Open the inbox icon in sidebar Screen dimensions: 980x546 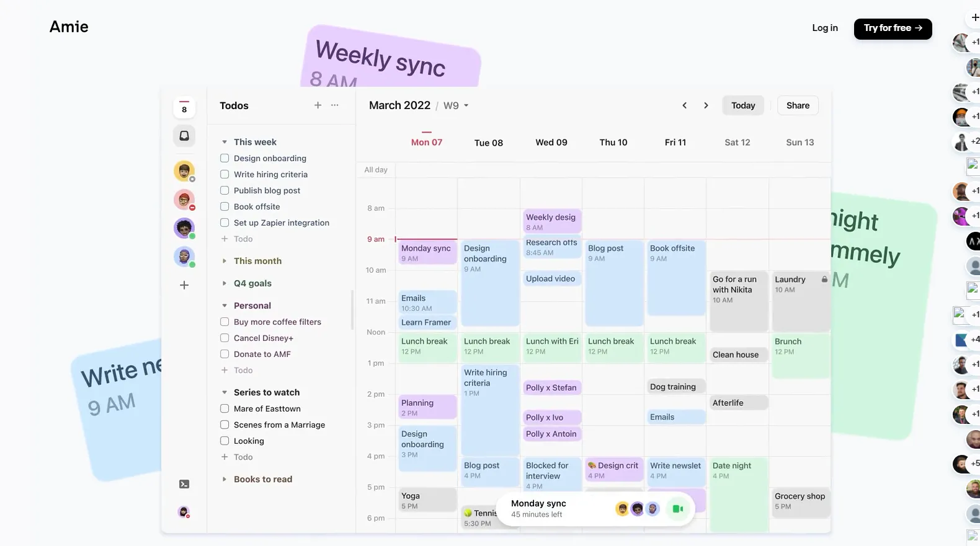(x=184, y=136)
